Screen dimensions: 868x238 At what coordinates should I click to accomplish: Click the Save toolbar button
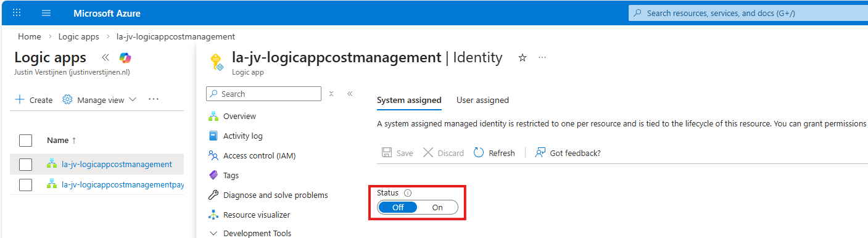pos(397,152)
